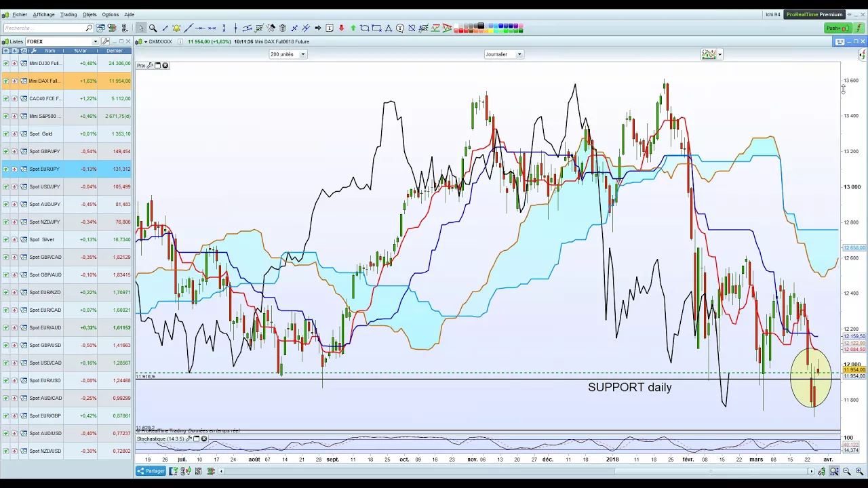Image resolution: width=868 pixels, height=488 pixels.
Task: Sort list by Nom column header
Action: click(x=50, y=51)
